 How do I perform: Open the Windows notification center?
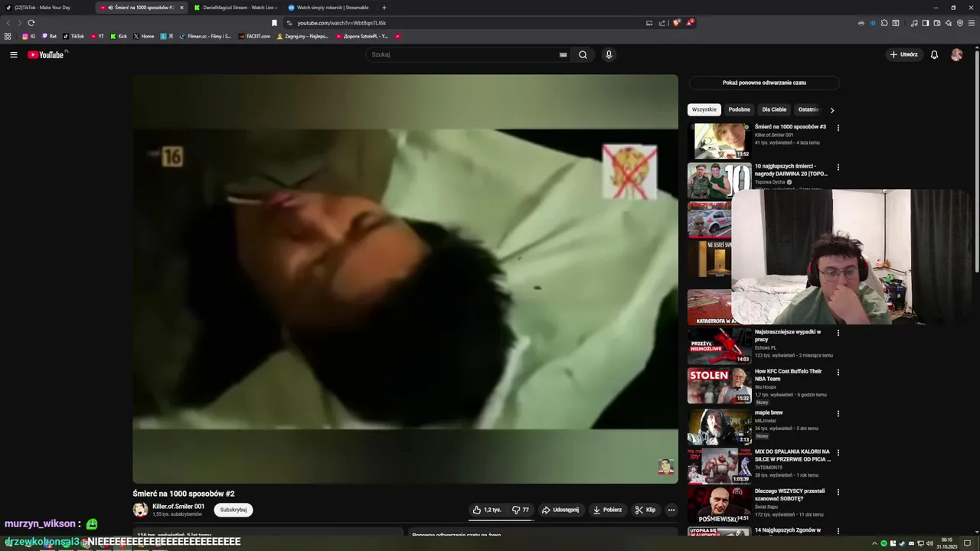[967, 543]
